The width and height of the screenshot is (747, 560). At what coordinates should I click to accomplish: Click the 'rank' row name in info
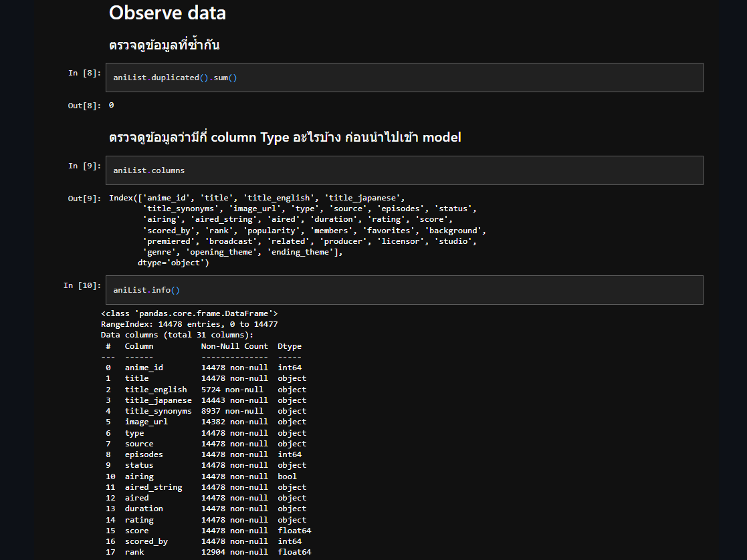134,553
